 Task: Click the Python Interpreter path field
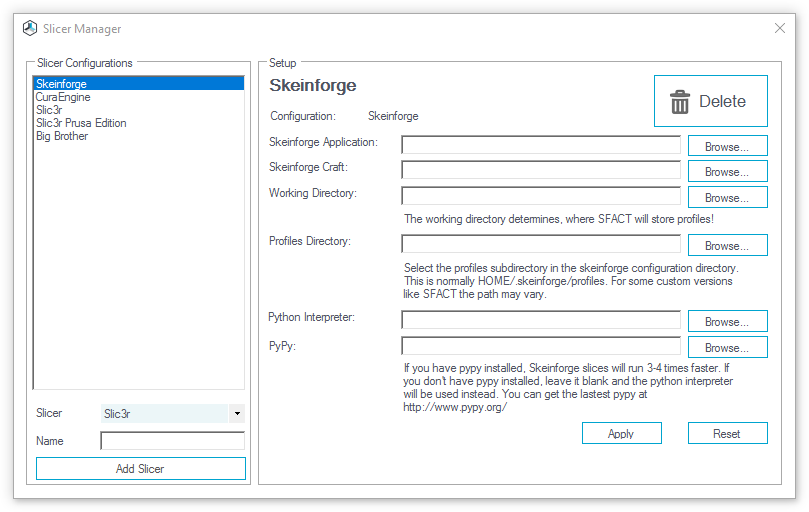[x=541, y=320]
